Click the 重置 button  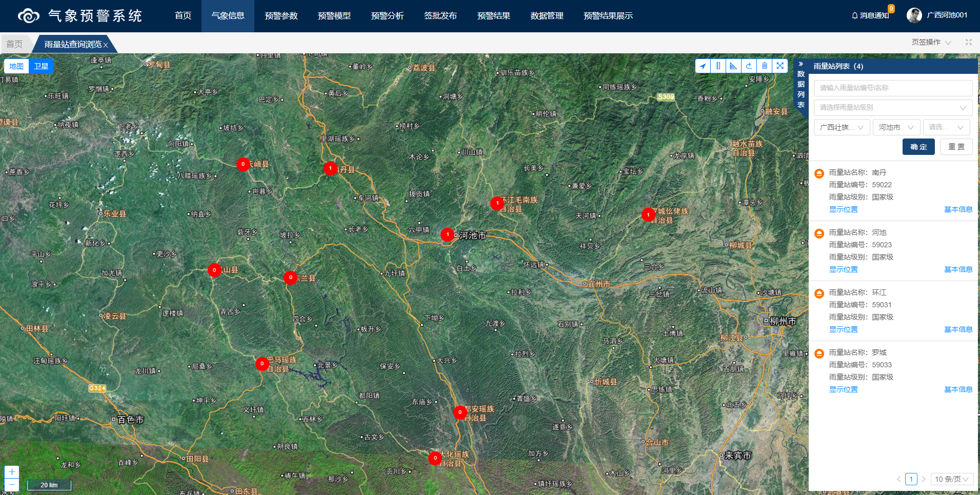click(956, 147)
